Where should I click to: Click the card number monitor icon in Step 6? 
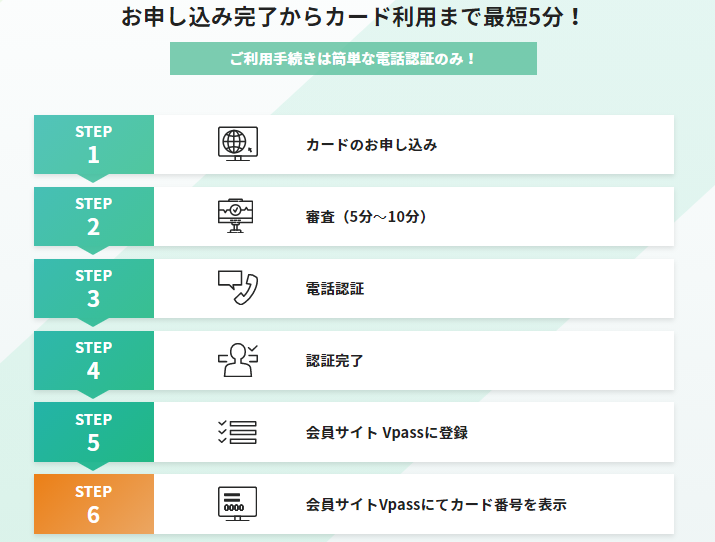click(x=238, y=504)
